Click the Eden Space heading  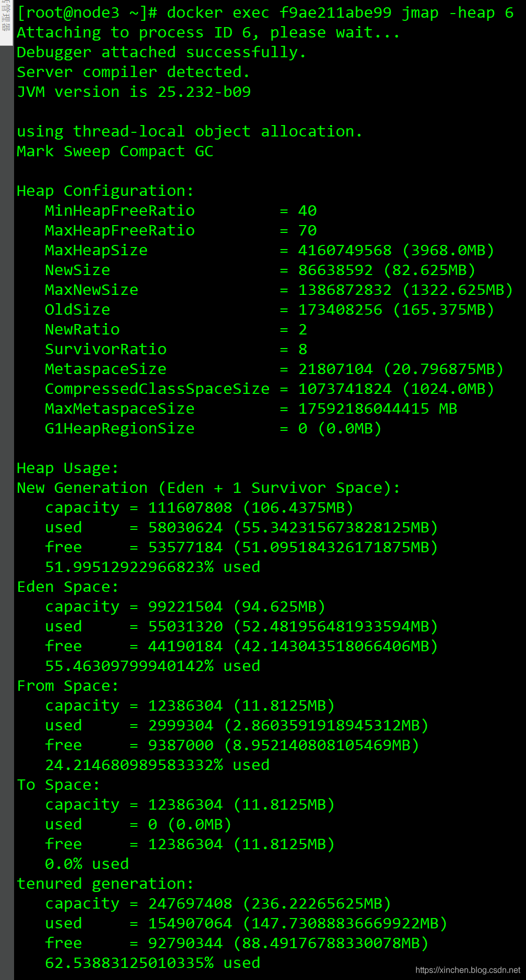[68, 587]
